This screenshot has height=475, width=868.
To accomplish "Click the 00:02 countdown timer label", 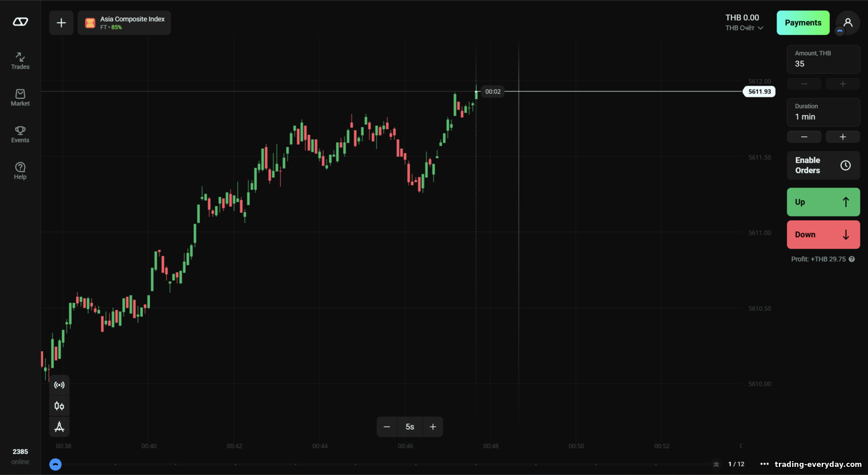I will pyautogui.click(x=493, y=92).
